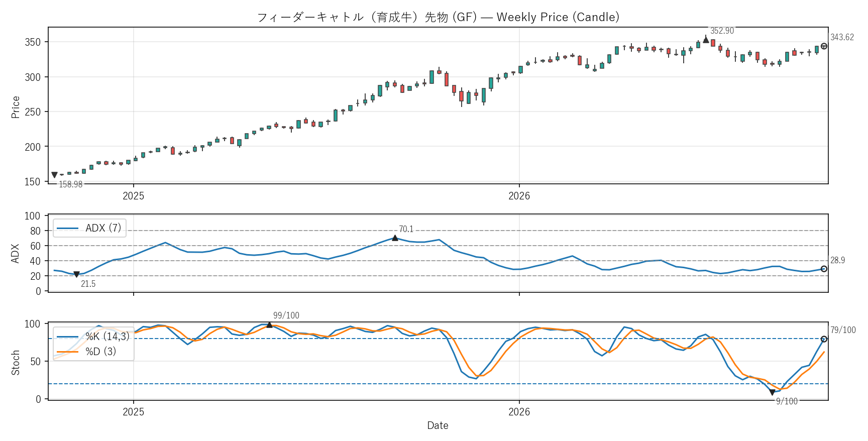Click the 100 tick on the Stoch axis

coord(33,324)
